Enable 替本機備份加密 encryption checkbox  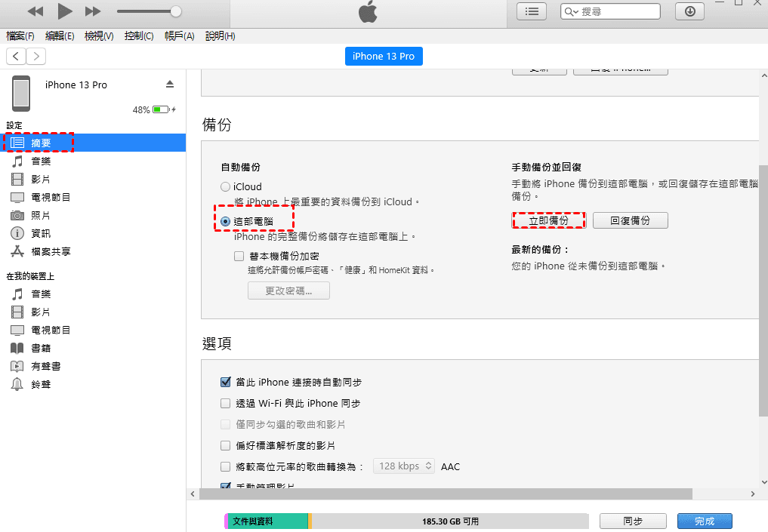point(239,256)
